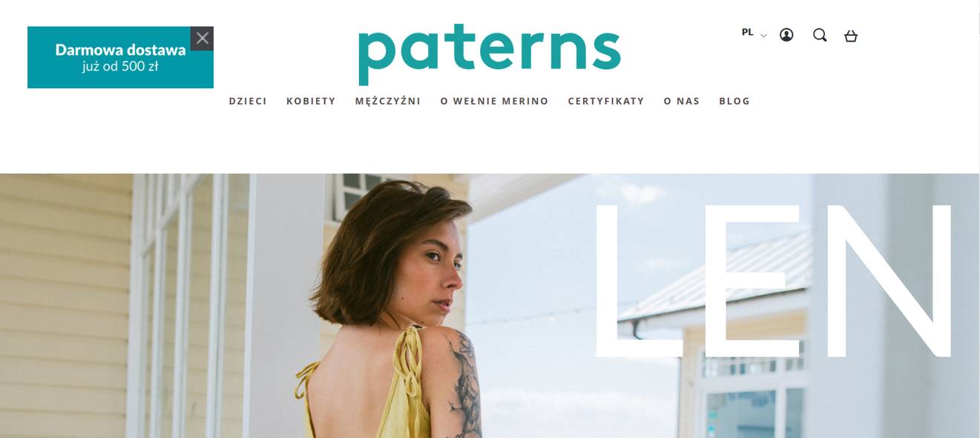The image size is (980, 438).
Task: Go to O WEŁNIE MERINO page
Action: coord(494,101)
